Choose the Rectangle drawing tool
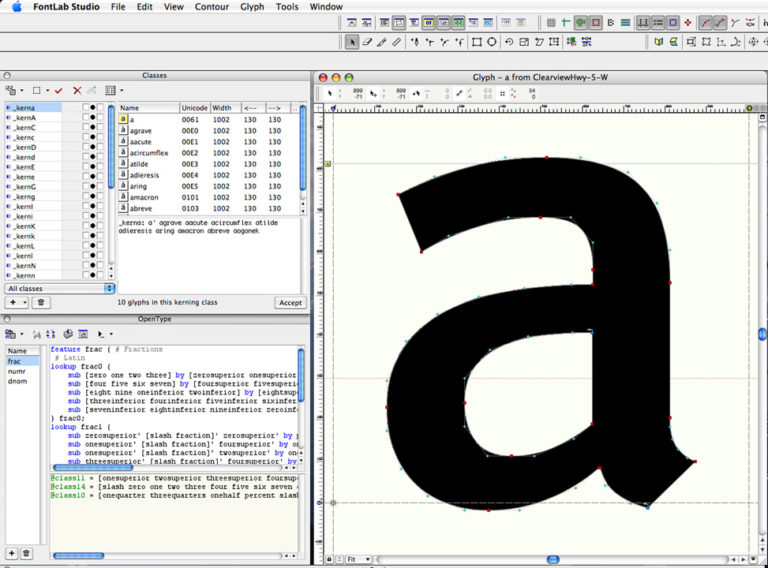 click(x=476, y=42)
